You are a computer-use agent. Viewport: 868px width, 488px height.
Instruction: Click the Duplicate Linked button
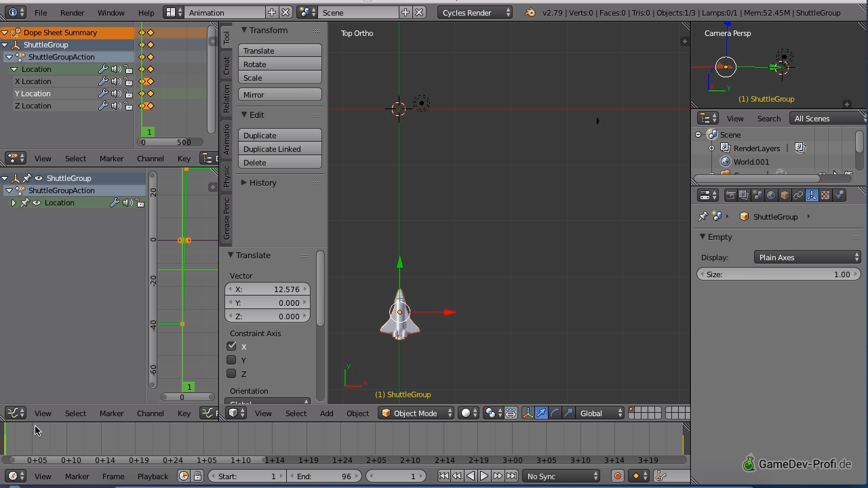[x=280, y=149]
